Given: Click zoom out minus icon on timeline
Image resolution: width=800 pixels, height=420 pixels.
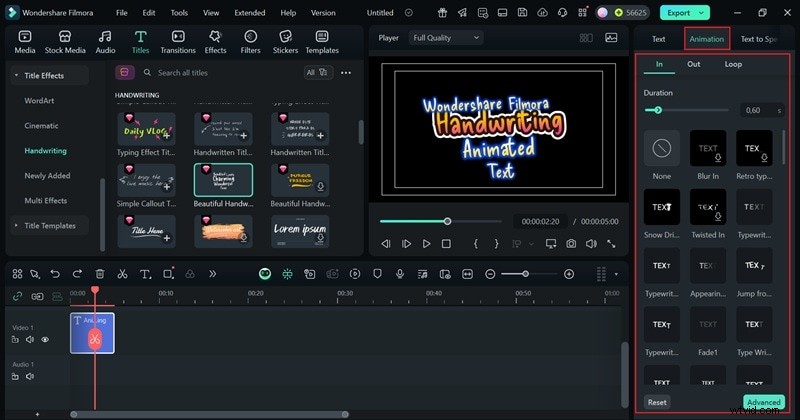Looking at the screenshot, I should tap(490, 274).
